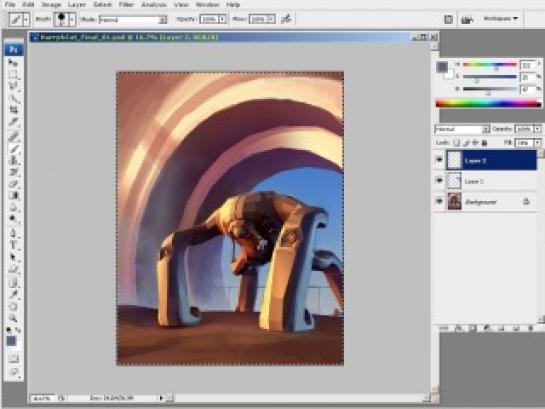Select the Eraser tool
545x409 pixels.
click(13, 184)
